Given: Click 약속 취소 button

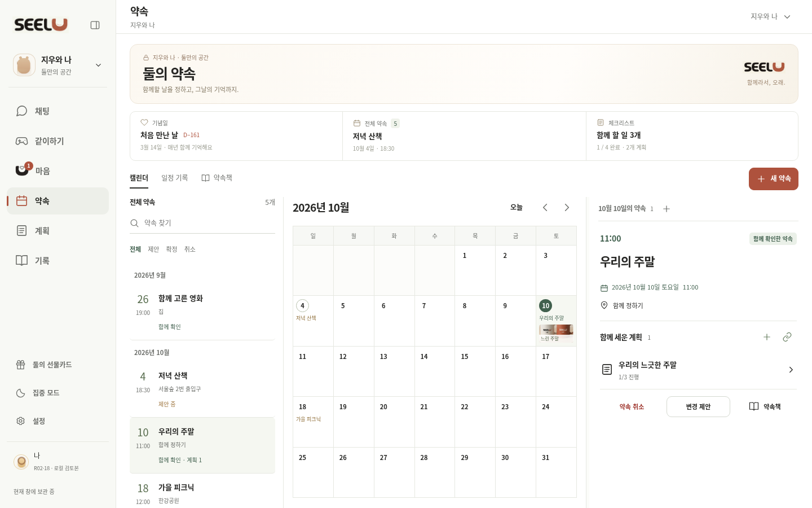Looking at the screenshot, I should tap(632, 407).
